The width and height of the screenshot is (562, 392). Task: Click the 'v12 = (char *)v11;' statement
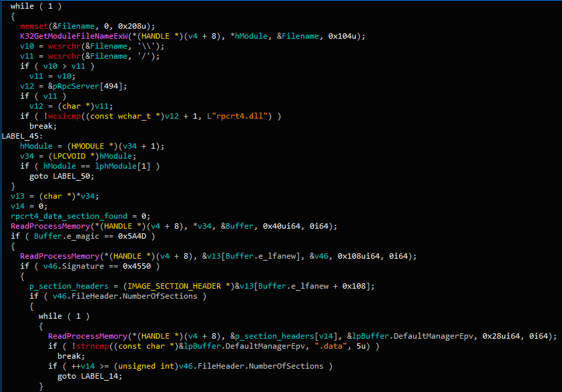point(71,106)
